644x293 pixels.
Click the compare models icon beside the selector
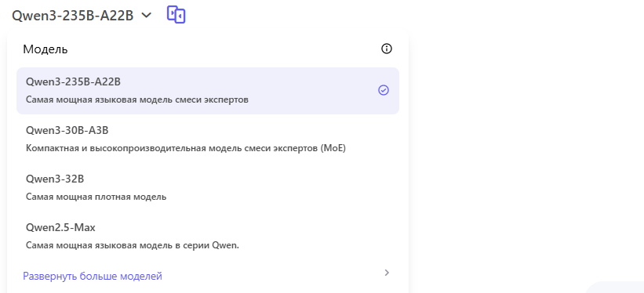176,15
